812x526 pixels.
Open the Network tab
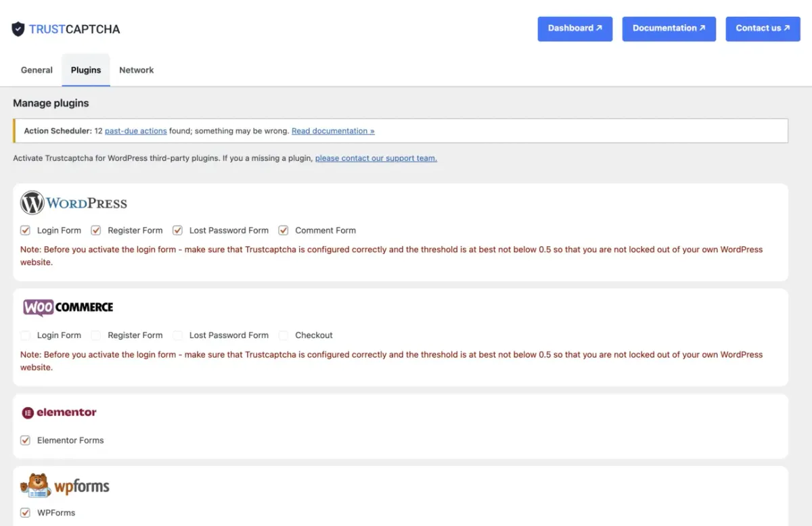point(137,70)
